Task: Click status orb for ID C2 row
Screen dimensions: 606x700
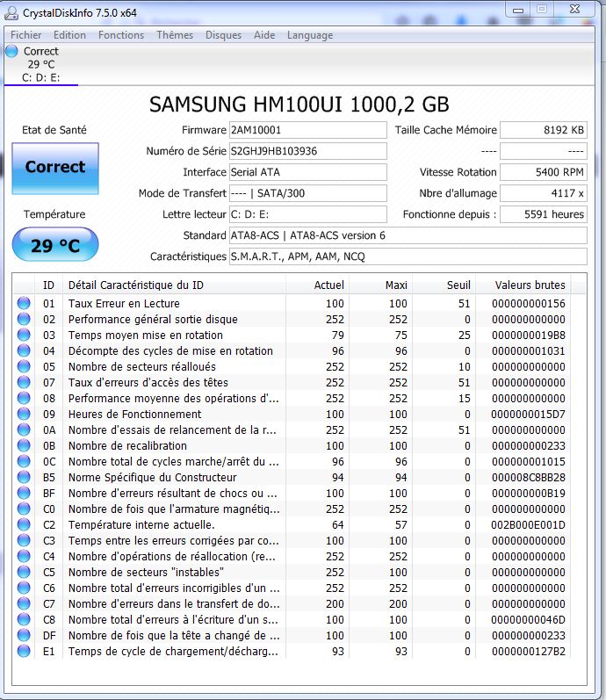Action: pos(24,524)
